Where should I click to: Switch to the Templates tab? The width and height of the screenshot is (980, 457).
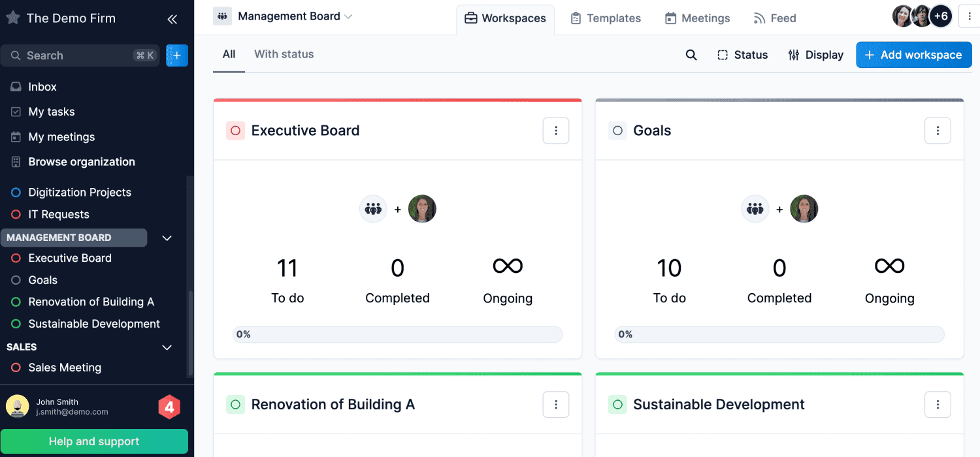tap(606, 18)
